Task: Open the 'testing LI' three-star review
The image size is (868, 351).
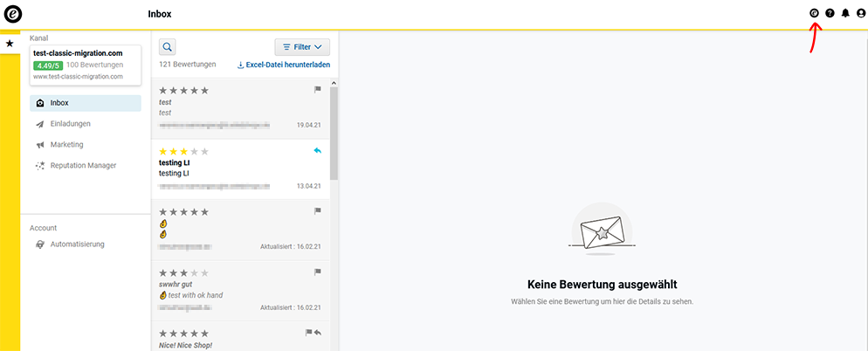Action: [x=240, y=169]
